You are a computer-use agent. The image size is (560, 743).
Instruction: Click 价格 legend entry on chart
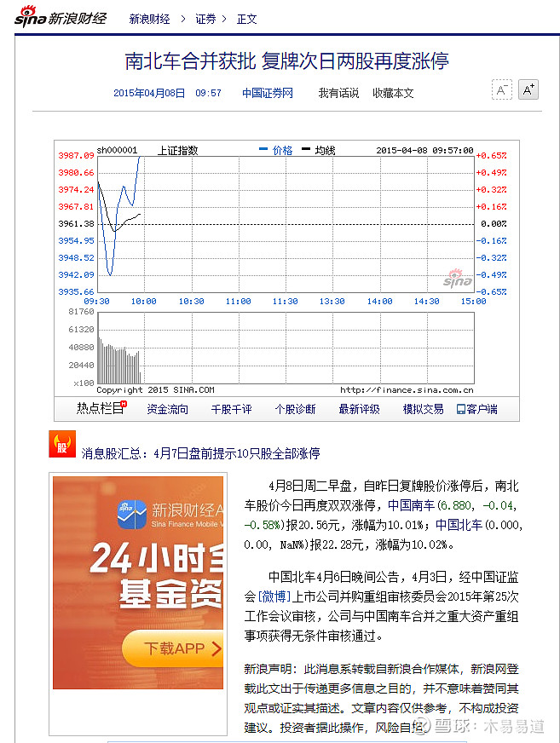(276, 150)
